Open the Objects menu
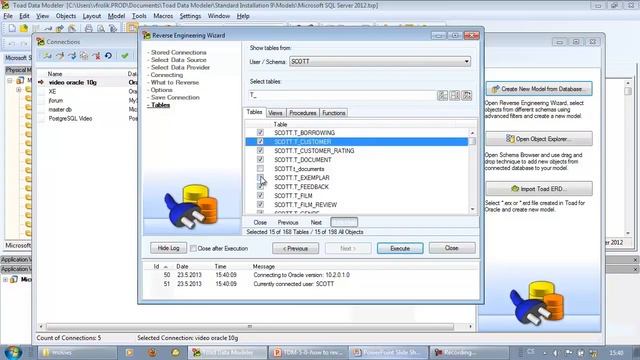The width and height of the screenshot is (640, 360). pos(66,16)
